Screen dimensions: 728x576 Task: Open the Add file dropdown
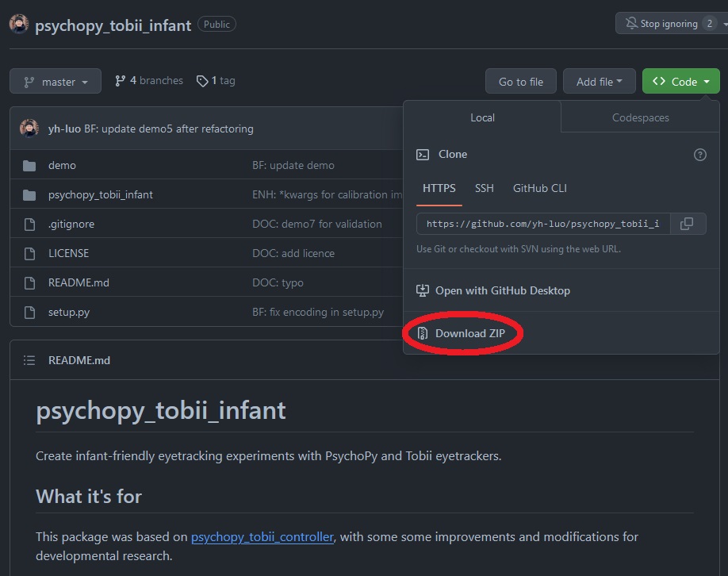click(x=599, y=81)
